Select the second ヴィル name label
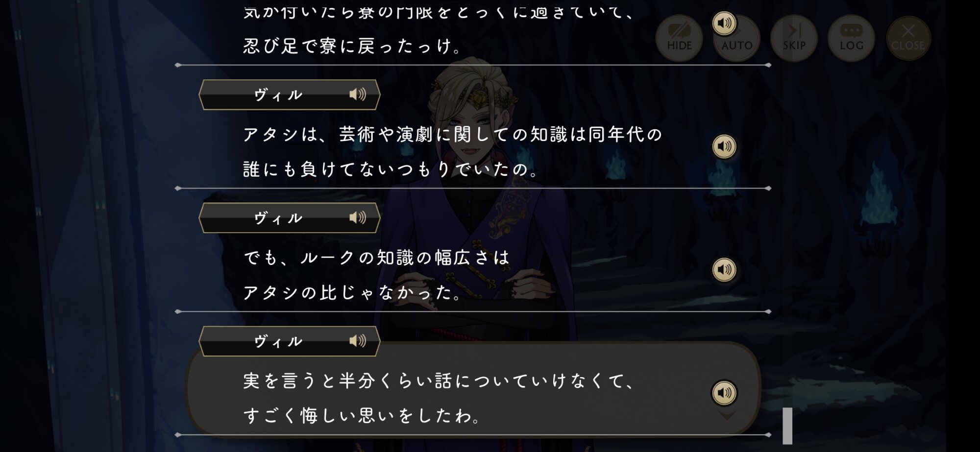The image size is (980, 452). [278, 218]
